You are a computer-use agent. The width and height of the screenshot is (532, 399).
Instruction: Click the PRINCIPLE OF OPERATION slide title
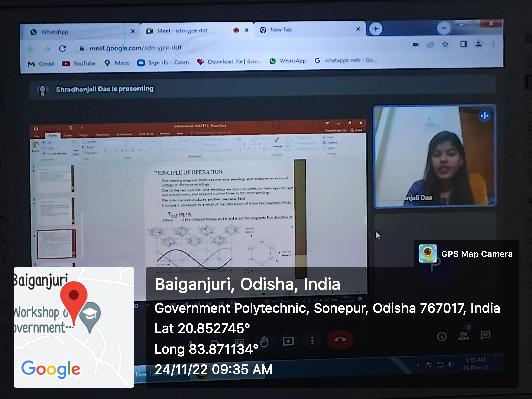pyautogui.click(x=188, y=172)
